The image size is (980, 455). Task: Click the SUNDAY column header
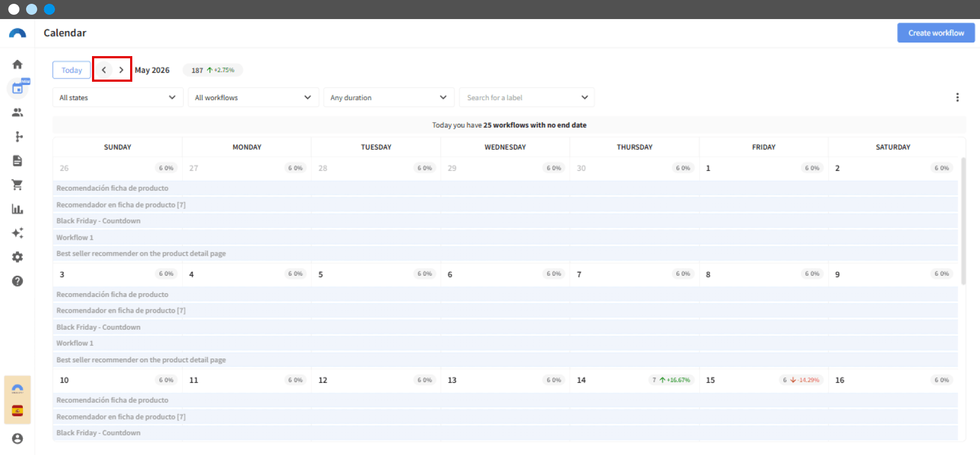(118, 147)
